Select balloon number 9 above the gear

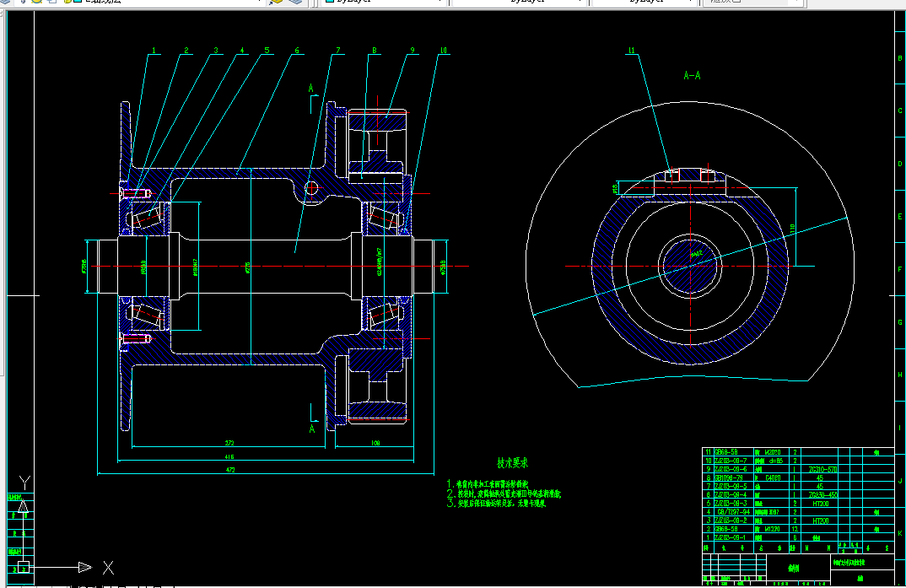[413, 51]
